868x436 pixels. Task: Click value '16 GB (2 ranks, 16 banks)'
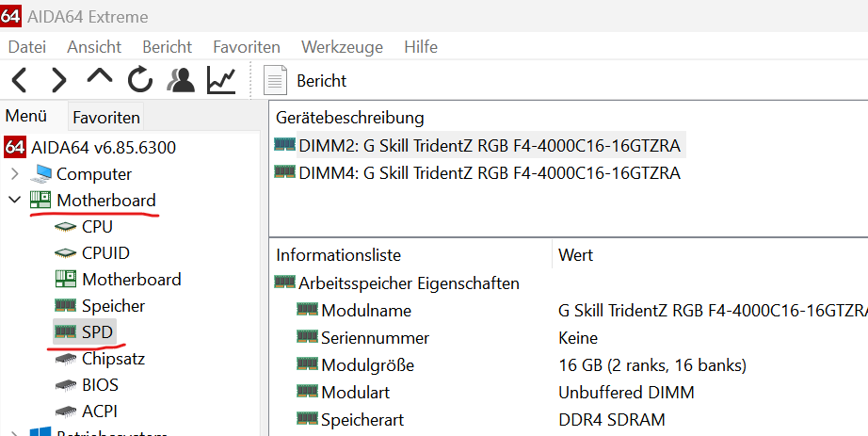[x=652, y=365]
